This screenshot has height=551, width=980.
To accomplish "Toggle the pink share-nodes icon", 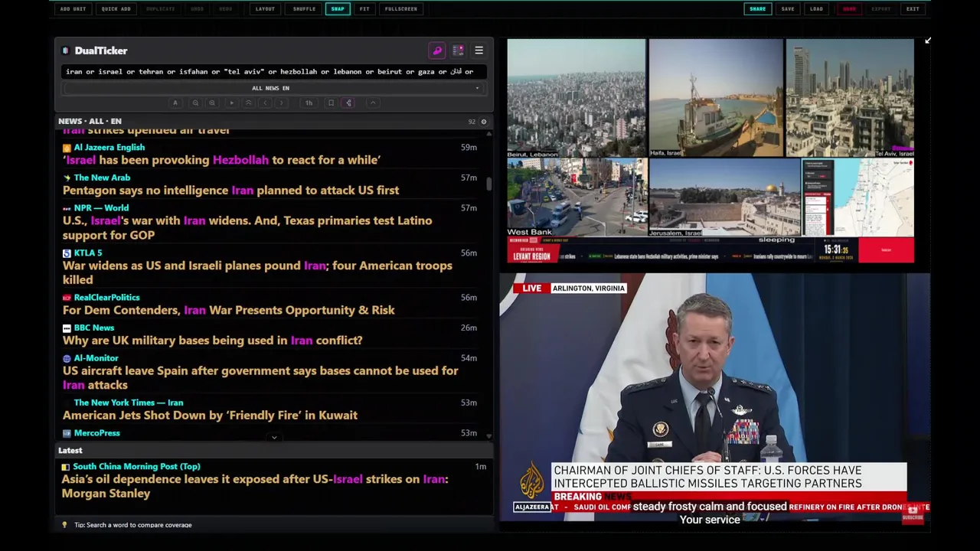I will 348,103.
